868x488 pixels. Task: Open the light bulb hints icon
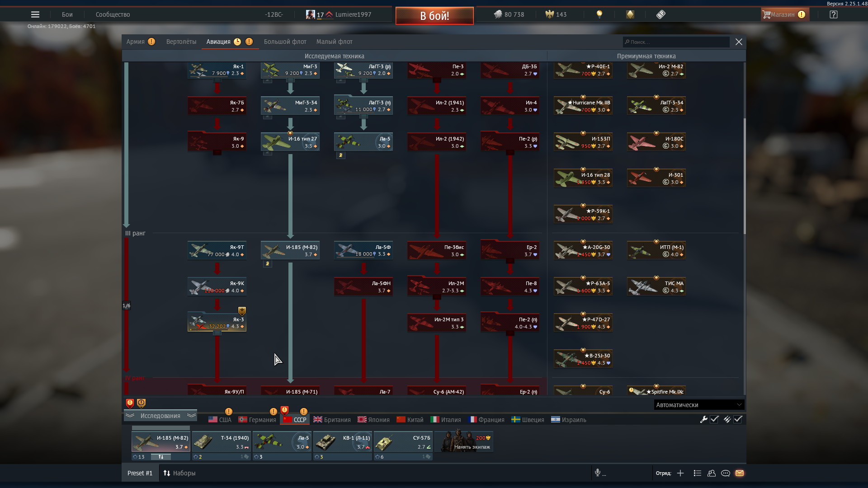coord(599,14)
